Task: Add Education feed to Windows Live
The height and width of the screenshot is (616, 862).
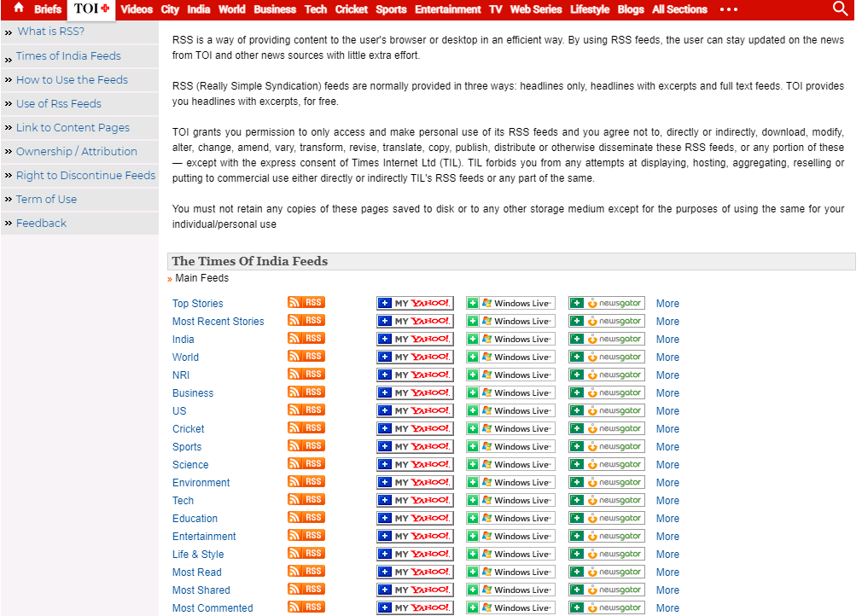Action: coord(510,518)
